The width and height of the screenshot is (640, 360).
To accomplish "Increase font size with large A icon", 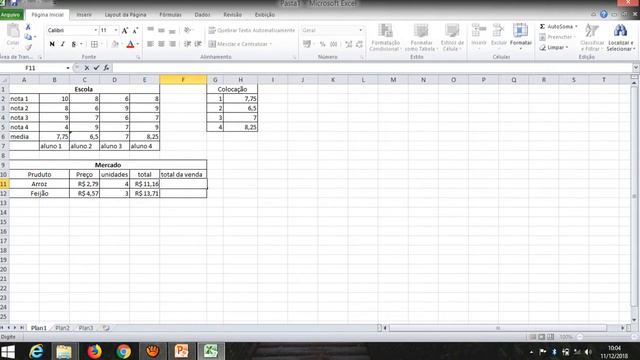I will pos(125,30).
